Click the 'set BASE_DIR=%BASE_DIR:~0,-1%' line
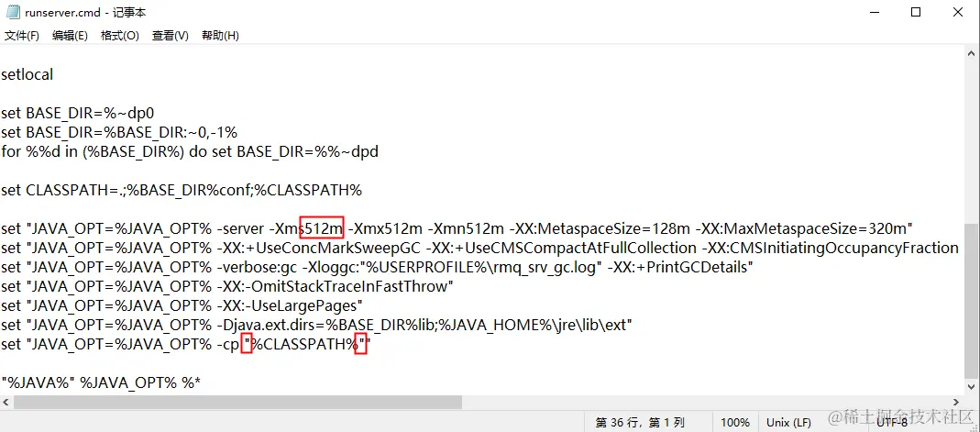Image resolution: width=980 pixels, height=432 pixels. point(119,133)
